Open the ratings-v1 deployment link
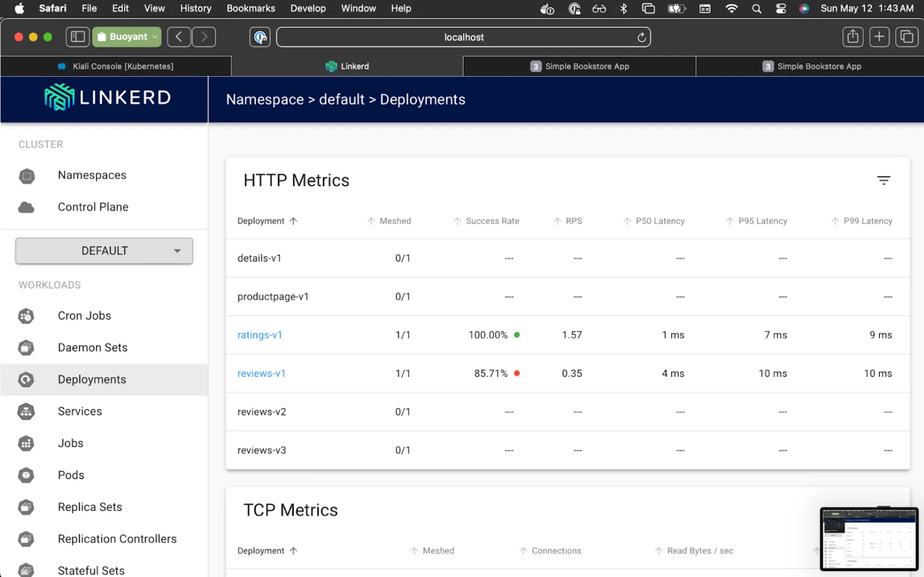 260,335
